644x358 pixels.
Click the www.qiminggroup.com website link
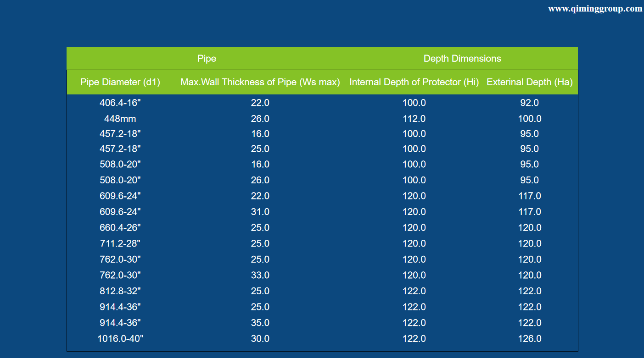[x=595, y=9]
